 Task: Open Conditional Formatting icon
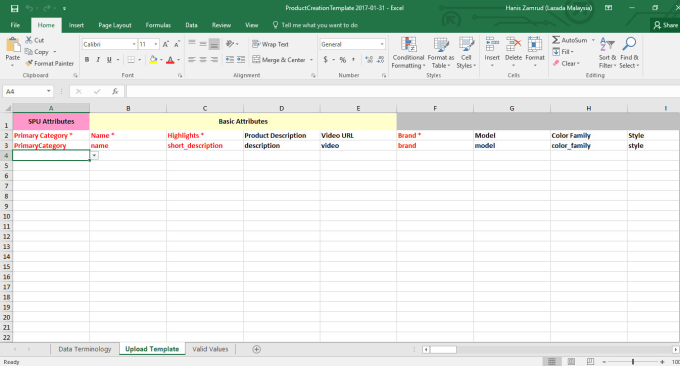click(409, 45)
